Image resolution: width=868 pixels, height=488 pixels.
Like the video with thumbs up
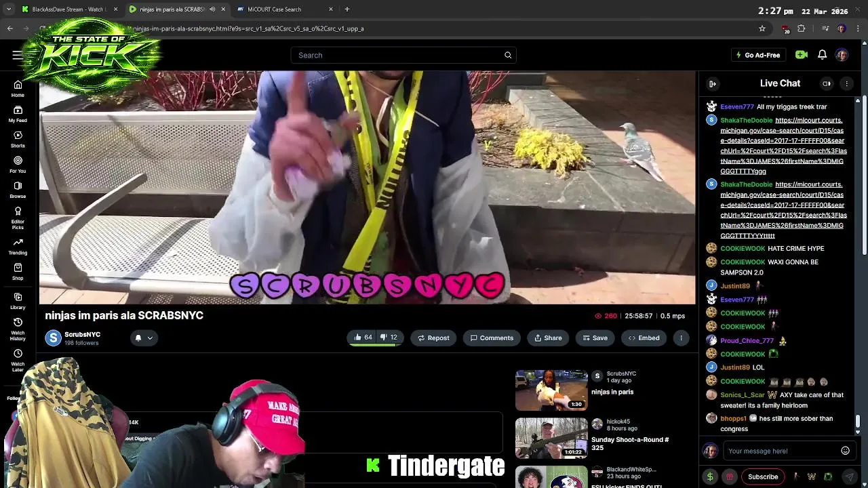(x=363, y=338)
